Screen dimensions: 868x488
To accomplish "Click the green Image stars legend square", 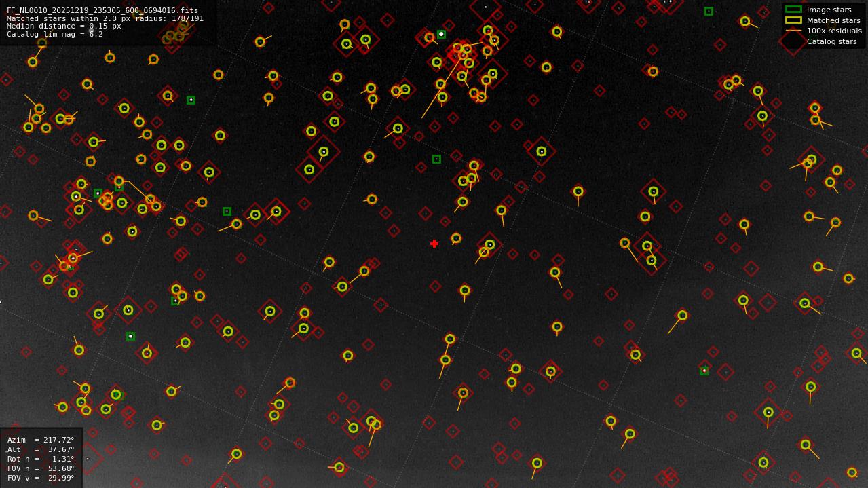I will coord(793,10).
